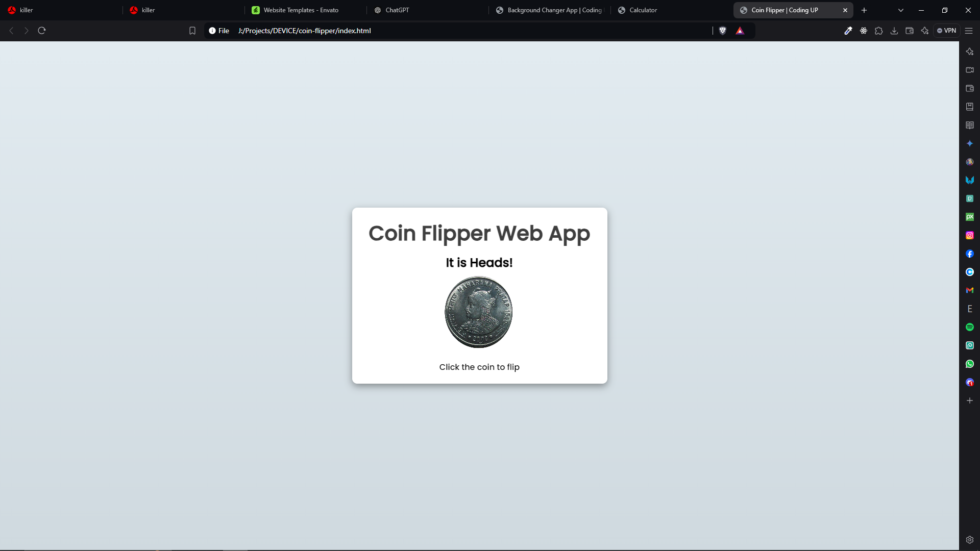Click the 'It is Heads!' result text

[479, 263]
